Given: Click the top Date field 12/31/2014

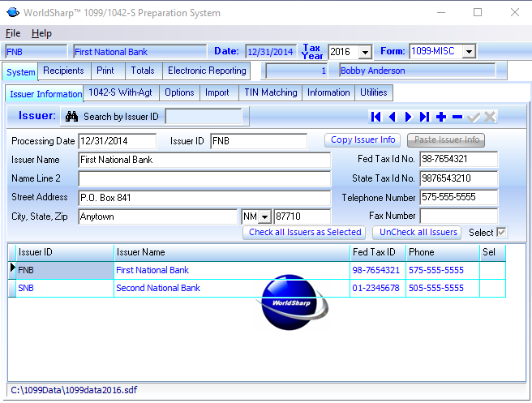Looking at the screenshot, I should (x=271, y=52).
